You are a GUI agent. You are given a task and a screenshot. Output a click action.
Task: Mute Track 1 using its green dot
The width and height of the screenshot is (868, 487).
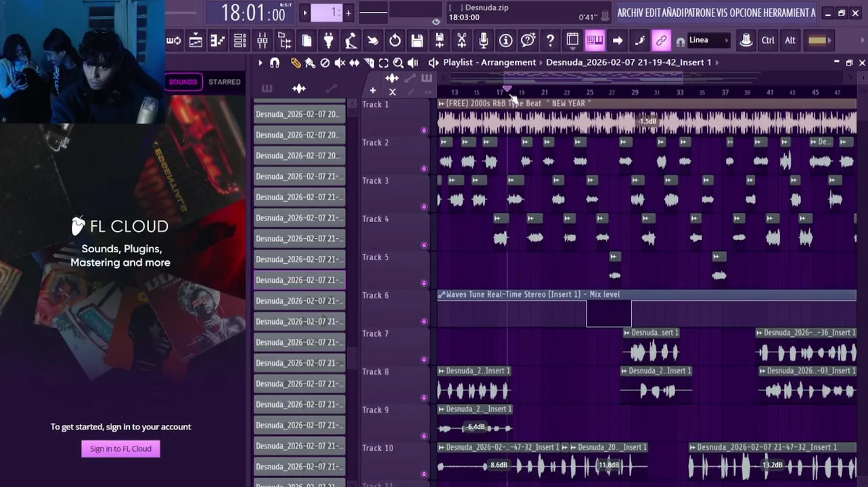pyautogui.click(x=424, y=130)
